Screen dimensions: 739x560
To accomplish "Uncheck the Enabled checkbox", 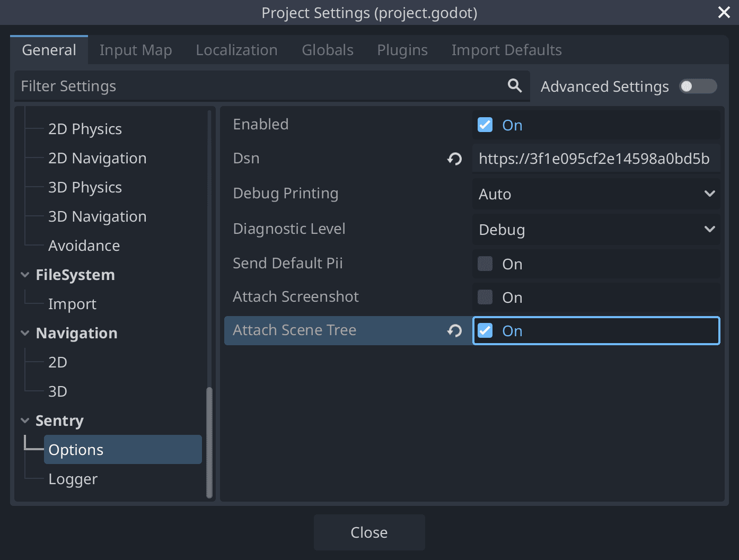I will pyautogui.click(x=485, y=125).
